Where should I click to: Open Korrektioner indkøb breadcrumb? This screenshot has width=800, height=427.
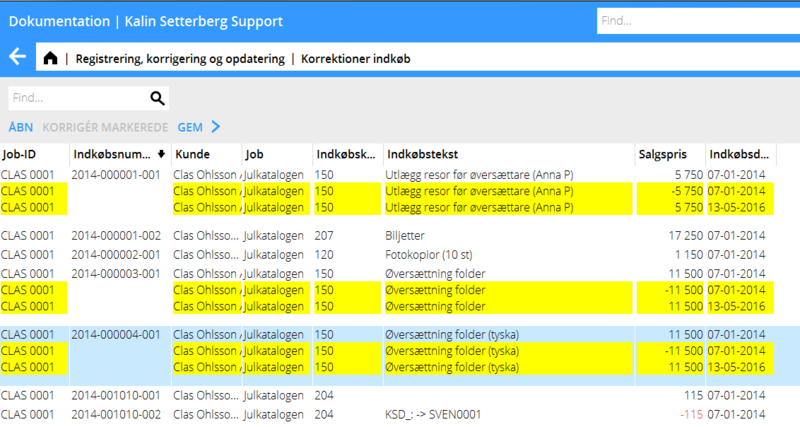point(356,59)
